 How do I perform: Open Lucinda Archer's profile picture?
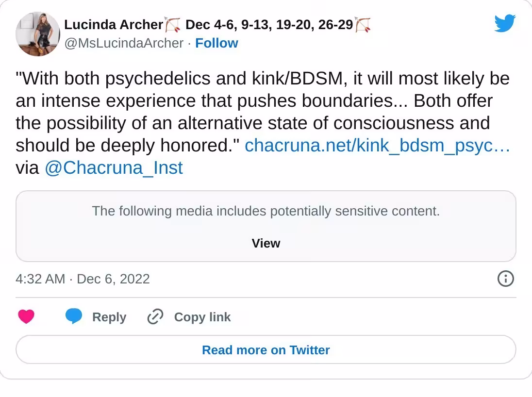(x=38, y=34)
